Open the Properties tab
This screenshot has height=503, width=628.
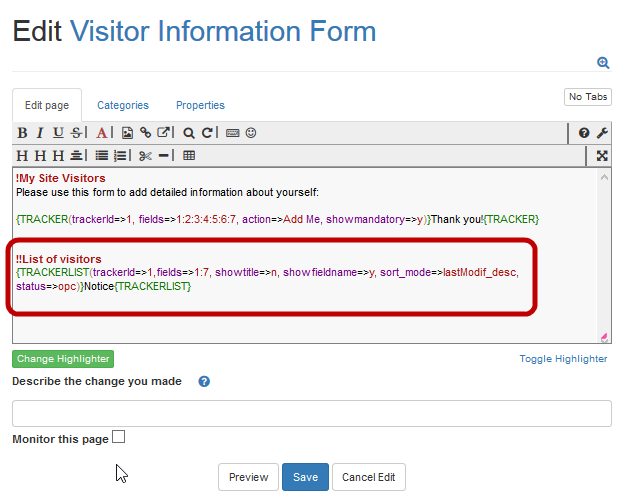coord(200,105)
